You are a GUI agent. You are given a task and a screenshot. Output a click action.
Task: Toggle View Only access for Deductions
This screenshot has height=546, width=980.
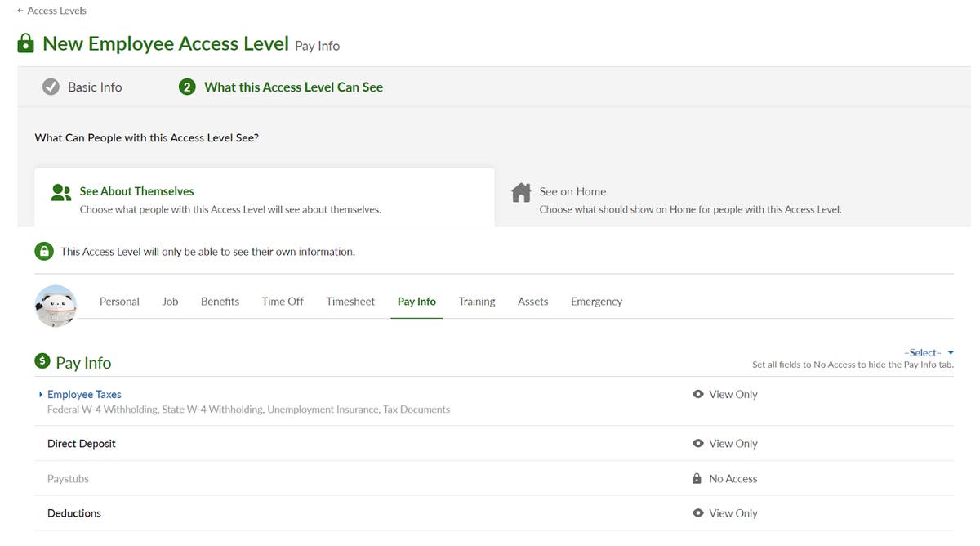tap(725, 512)
